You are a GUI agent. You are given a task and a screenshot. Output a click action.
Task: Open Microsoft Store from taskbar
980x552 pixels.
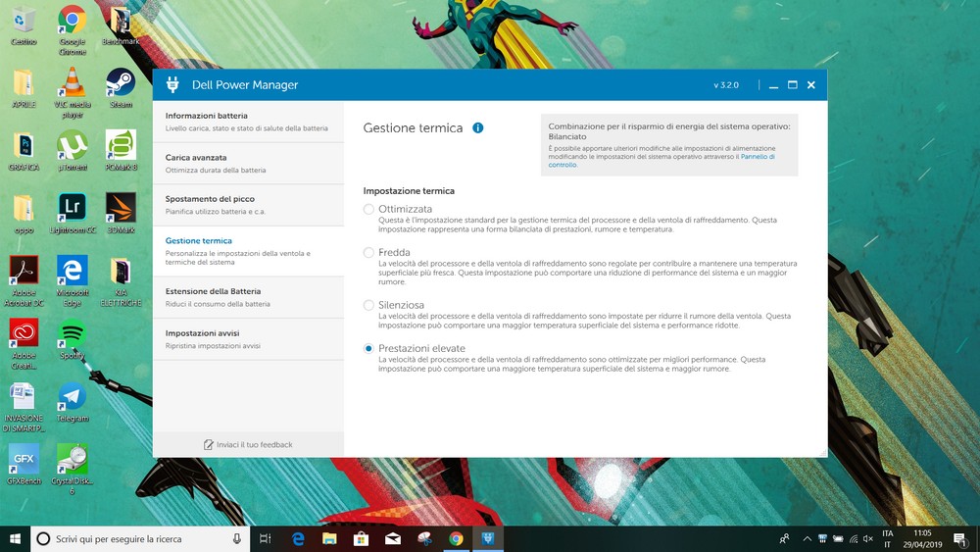point(361,538)
